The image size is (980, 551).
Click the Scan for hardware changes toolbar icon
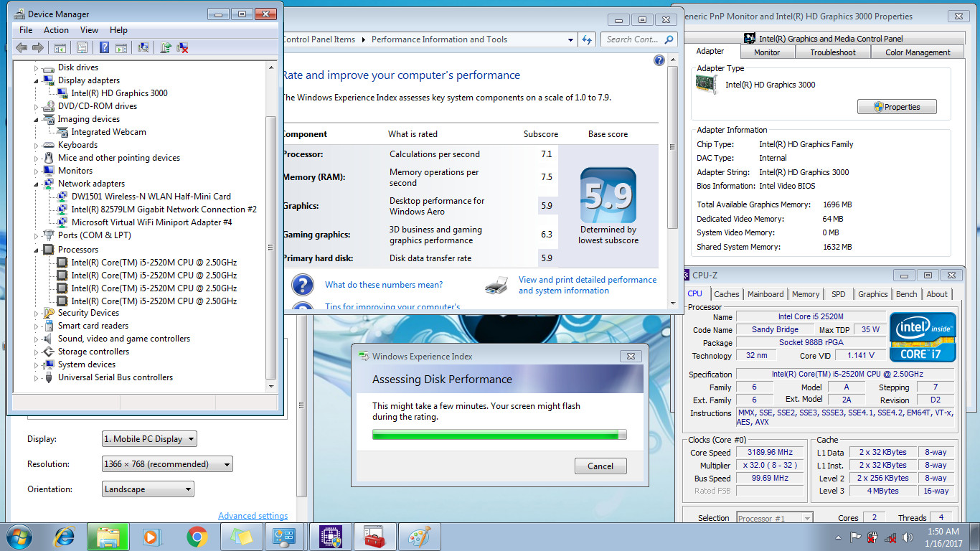143,47
